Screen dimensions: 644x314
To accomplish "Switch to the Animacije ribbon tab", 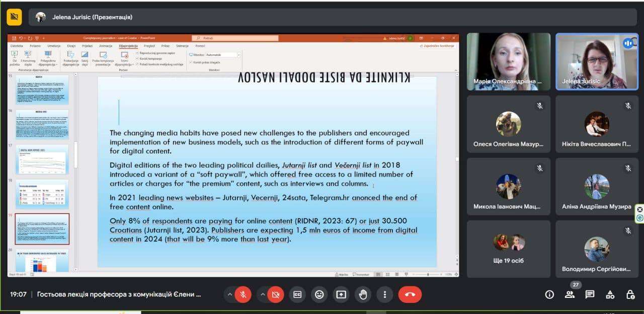I will (x=106, y=46).
